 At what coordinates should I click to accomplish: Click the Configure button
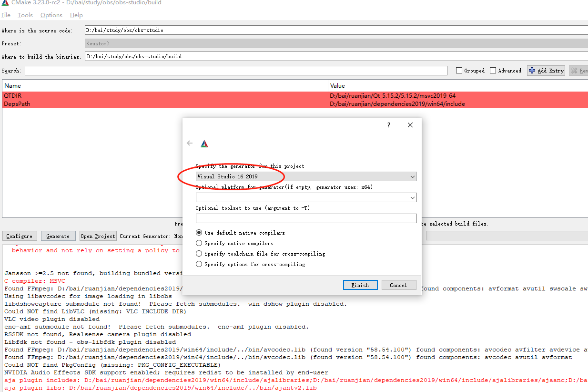point(20,236)
